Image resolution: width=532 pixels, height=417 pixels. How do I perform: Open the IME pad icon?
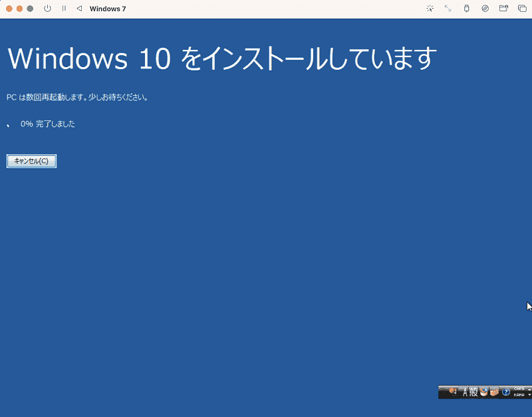pos(484,392)
